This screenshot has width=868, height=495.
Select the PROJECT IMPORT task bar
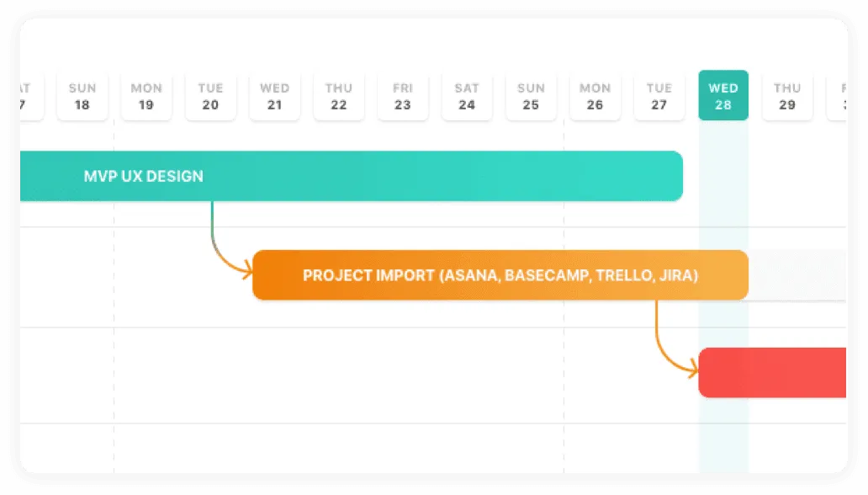500,274
